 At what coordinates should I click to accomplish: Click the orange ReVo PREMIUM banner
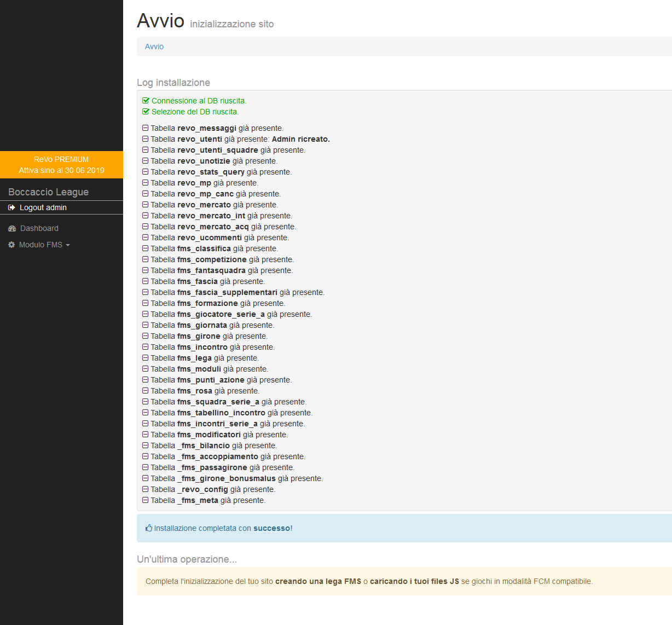tap(61, 165)
